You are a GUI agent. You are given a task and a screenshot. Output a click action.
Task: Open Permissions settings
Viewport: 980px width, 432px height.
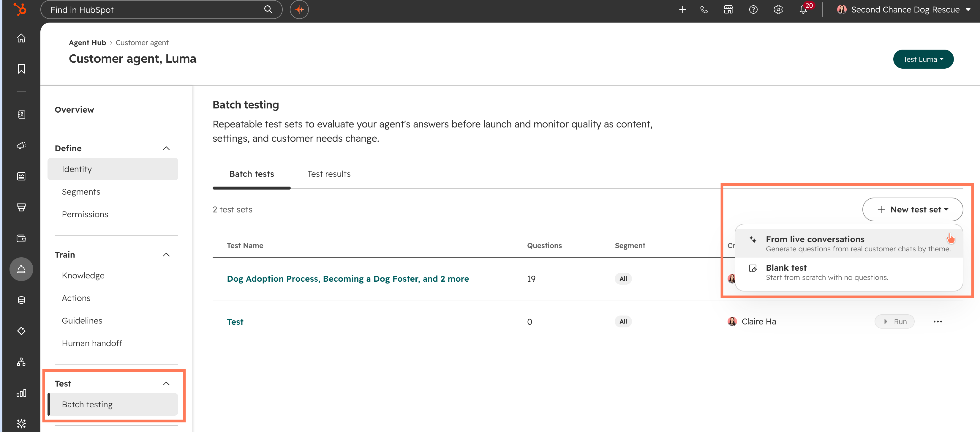[113, 214]
